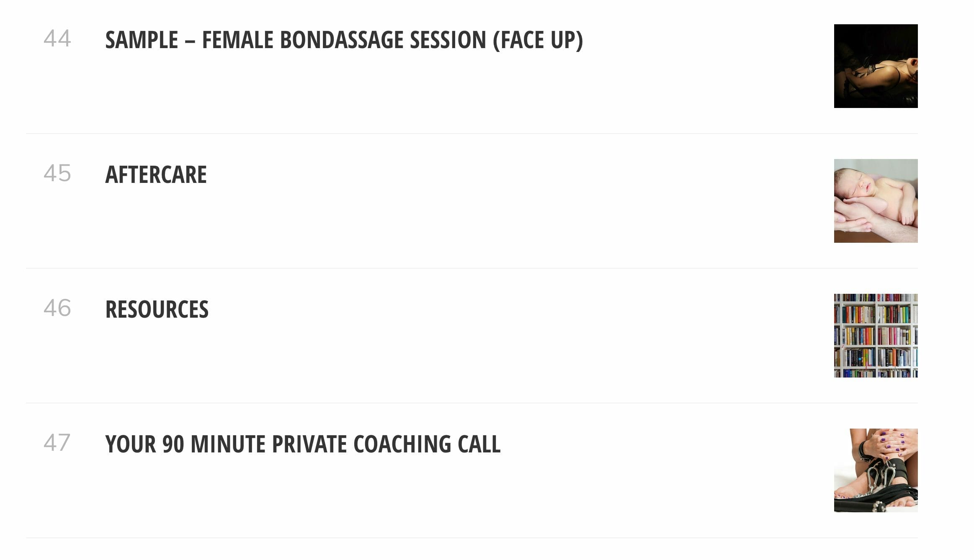
Task: Click the Private Coaching Call thumbnail
Action: (875, 470)
